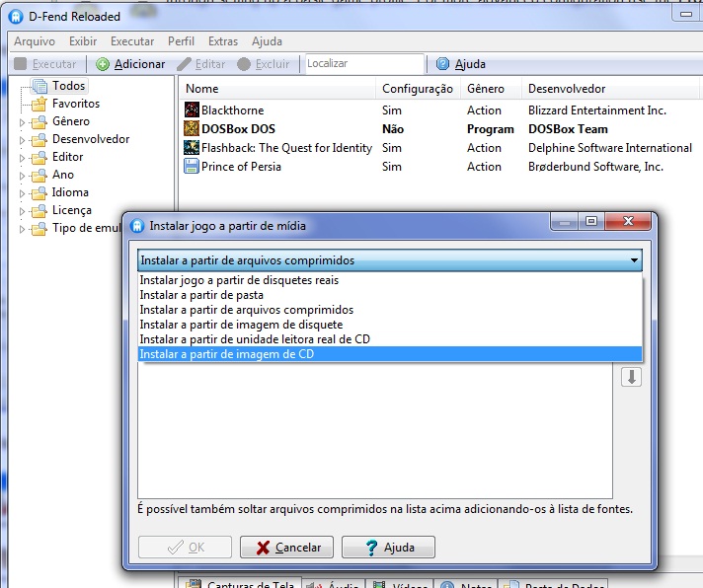Screen dimensions: 703x588
Task: Expand the Idioma tree node
Action: point(22,193)
